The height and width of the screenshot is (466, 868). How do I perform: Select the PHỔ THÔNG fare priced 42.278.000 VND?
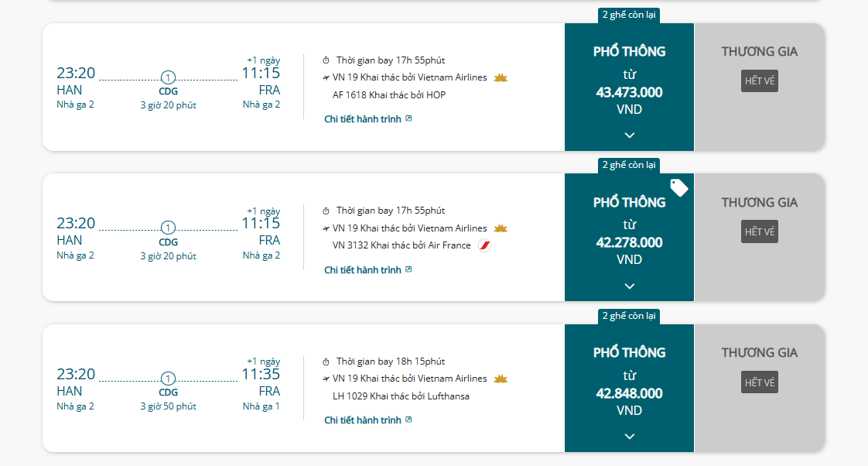click(629, 232)
